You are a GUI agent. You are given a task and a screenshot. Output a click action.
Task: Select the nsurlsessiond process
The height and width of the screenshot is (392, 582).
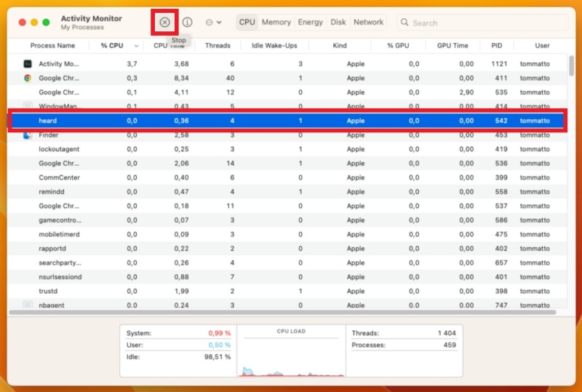pyautogui.click(x=287, y=277)
